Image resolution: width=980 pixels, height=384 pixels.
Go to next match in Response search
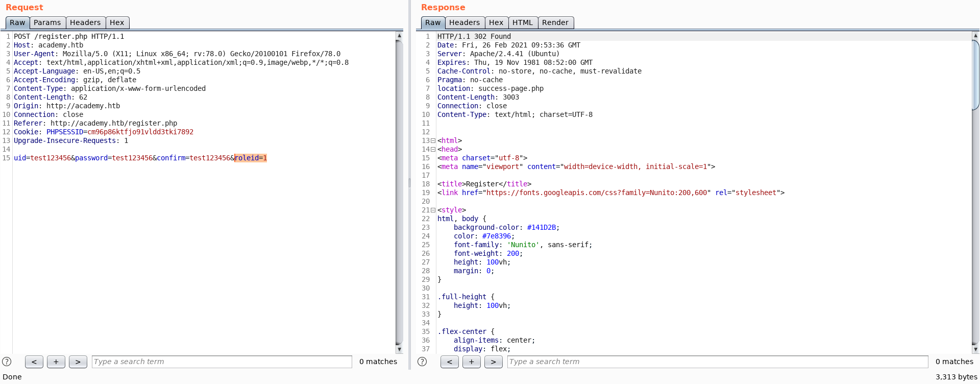(x=493, y=362)
